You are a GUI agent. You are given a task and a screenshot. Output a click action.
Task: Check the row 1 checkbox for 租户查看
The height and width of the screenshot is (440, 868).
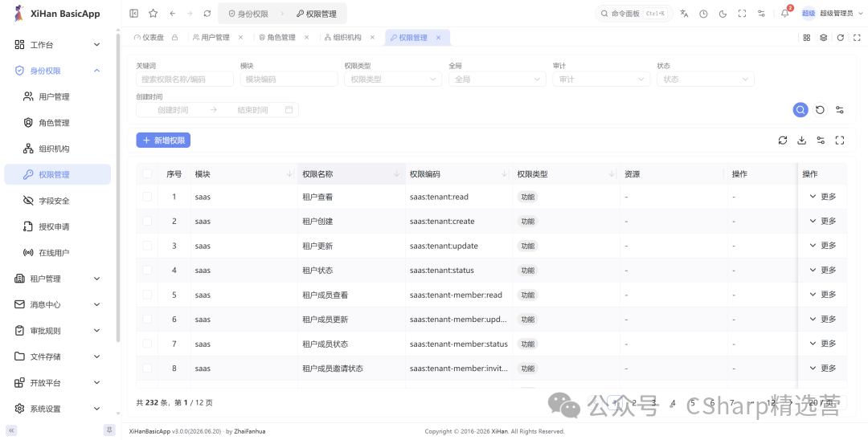point(147,197)
